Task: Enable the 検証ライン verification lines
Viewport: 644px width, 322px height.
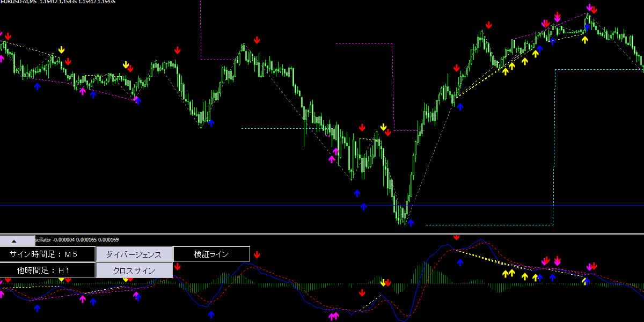Action: tap(211, 254)
